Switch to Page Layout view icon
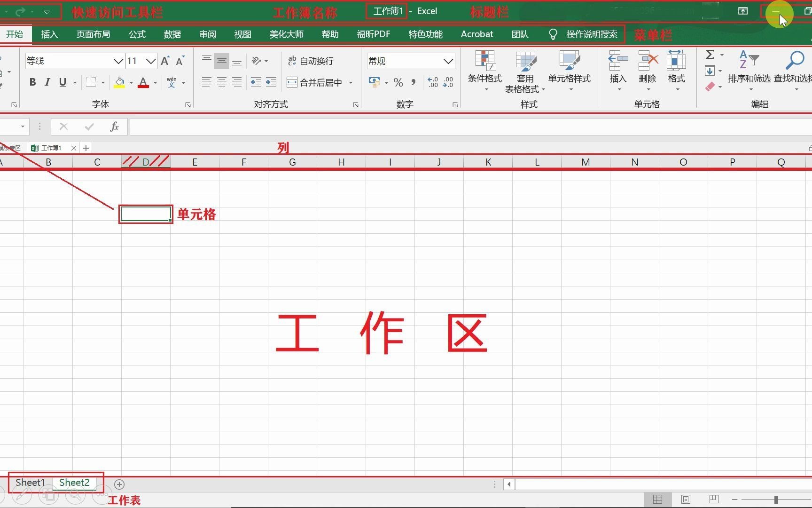Viewport: 812px width, 508px height. (686, 499)
